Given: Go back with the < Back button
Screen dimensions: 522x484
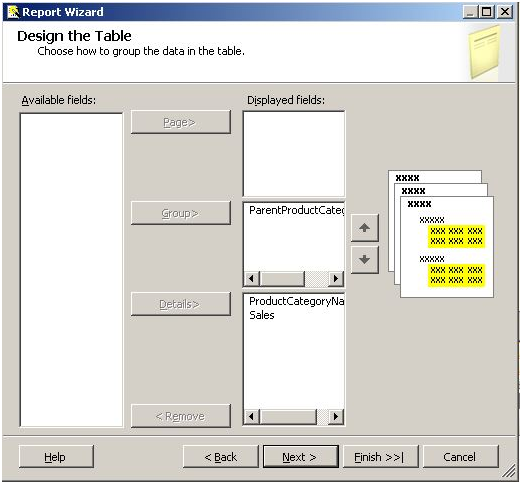Looking at the screenshot, I should (221, 457).
